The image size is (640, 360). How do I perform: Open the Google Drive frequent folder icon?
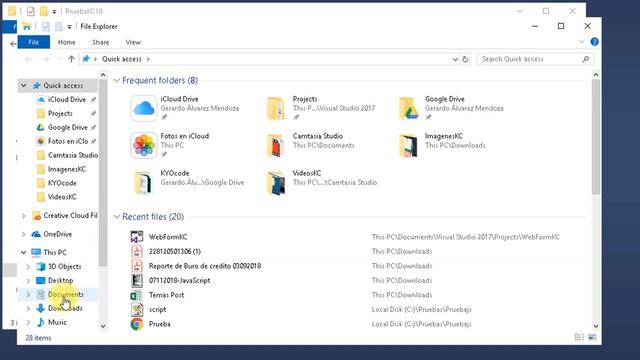coord(409,108)
